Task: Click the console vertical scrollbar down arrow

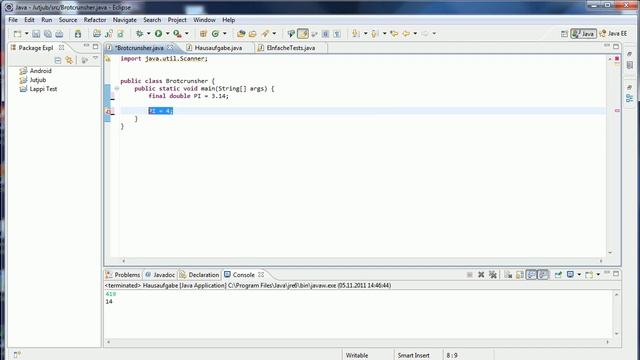Action: 616,334
